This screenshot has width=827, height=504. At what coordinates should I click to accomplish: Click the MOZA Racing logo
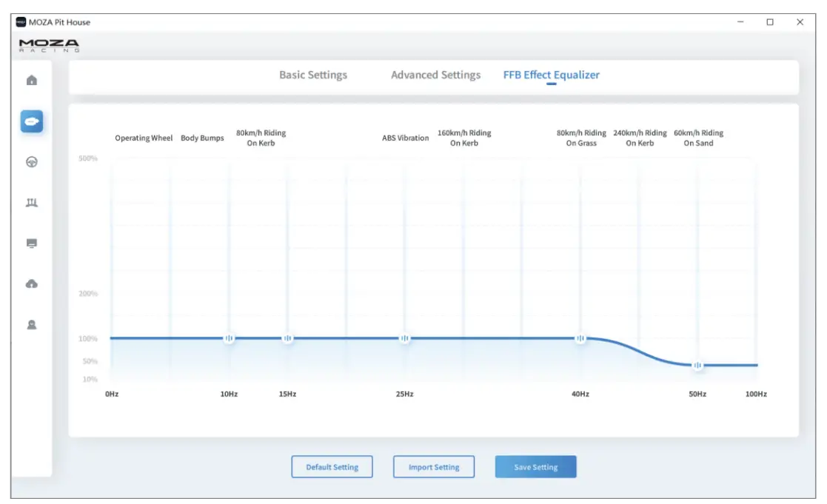[49, 45]
